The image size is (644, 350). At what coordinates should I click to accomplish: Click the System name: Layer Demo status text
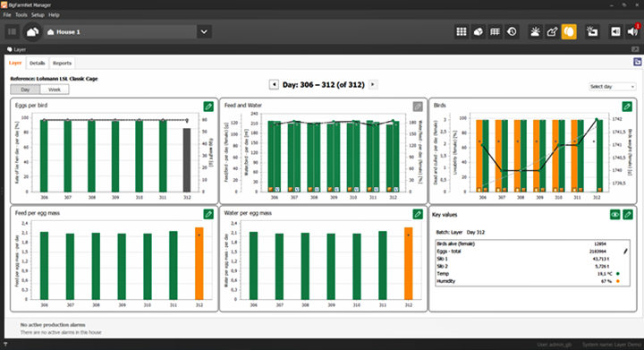[x=612, y=345]
